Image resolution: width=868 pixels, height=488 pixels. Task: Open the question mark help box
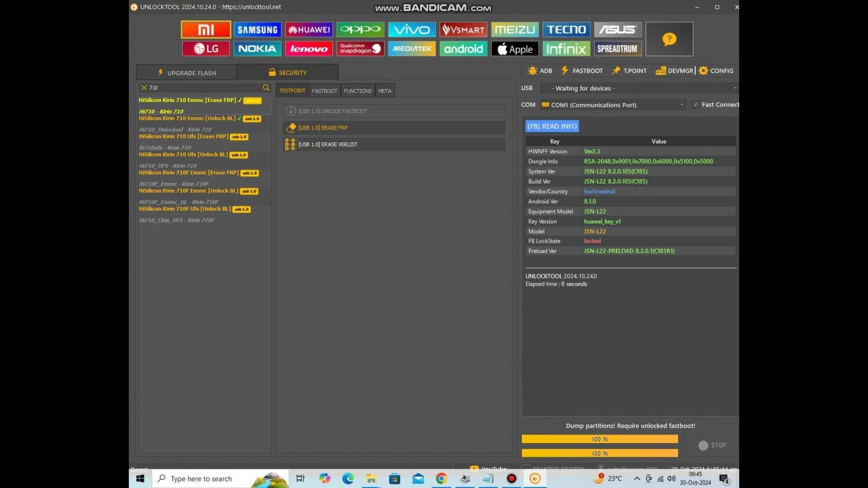[669, 39]
